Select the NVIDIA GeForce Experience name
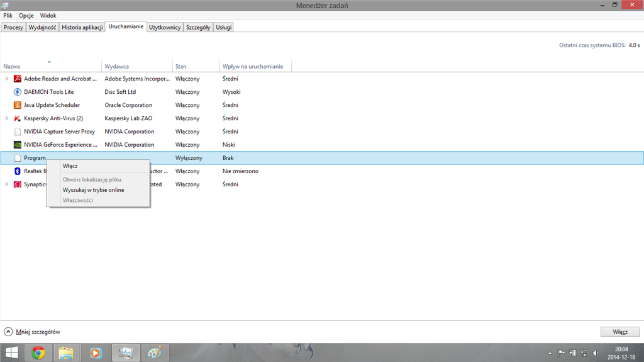This screenshot has height=362, width=644. tap(60, 145)
